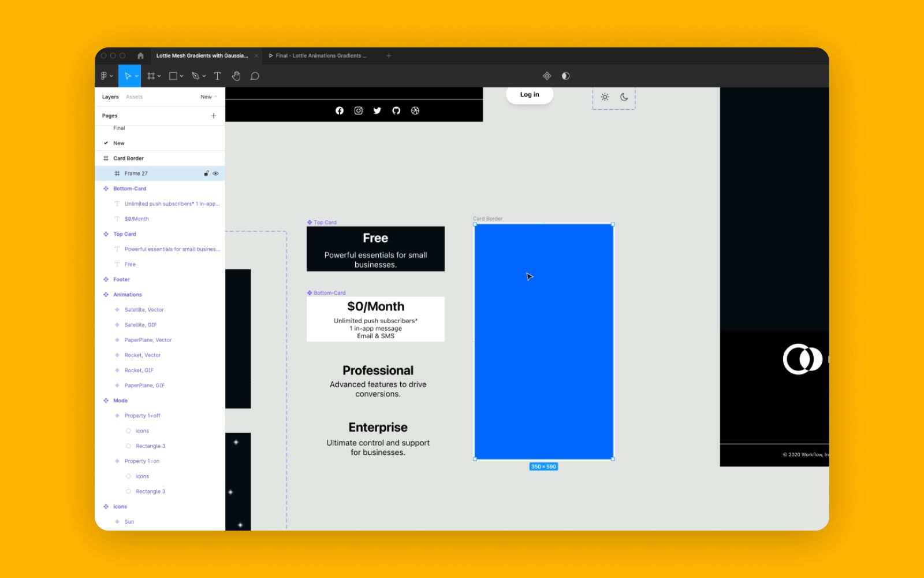Click the Create component icon in toolbar
This screenshot has width=924, height=578.
(547, 76)
